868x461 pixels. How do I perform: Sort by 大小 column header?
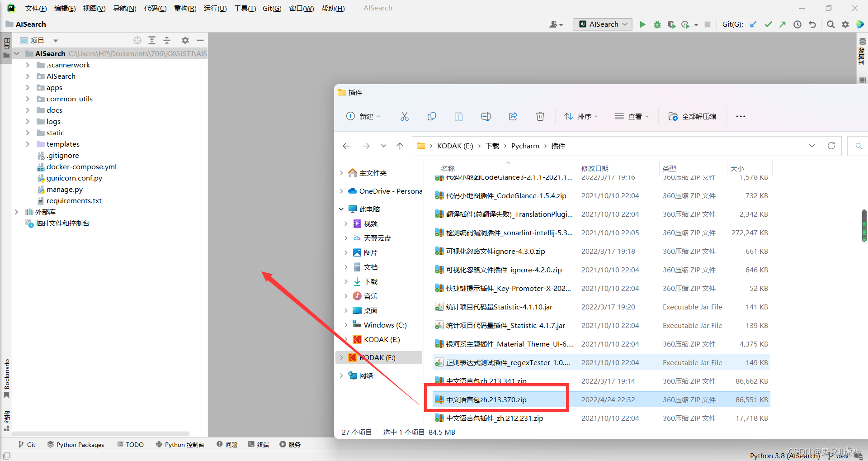coord(737,168)
